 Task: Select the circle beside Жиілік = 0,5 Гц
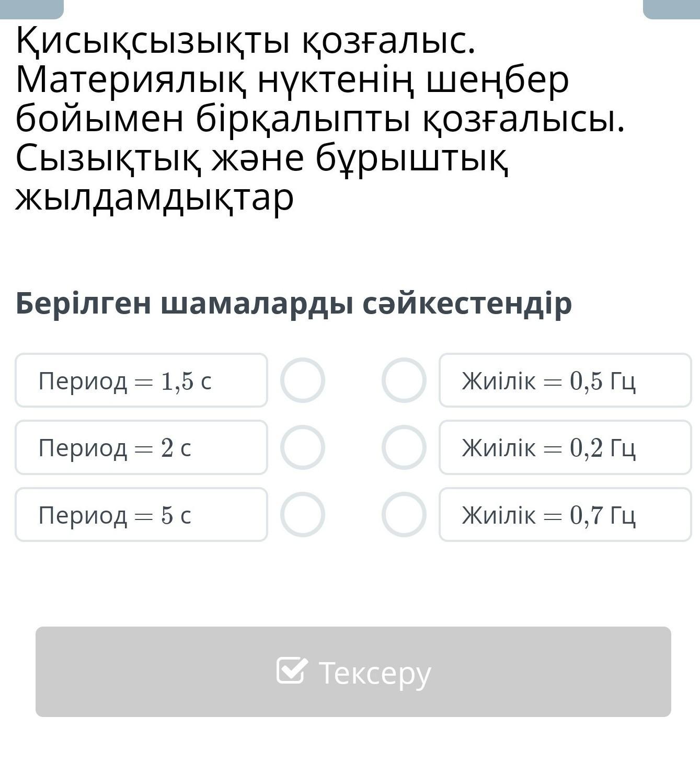[x=404, y=380]
